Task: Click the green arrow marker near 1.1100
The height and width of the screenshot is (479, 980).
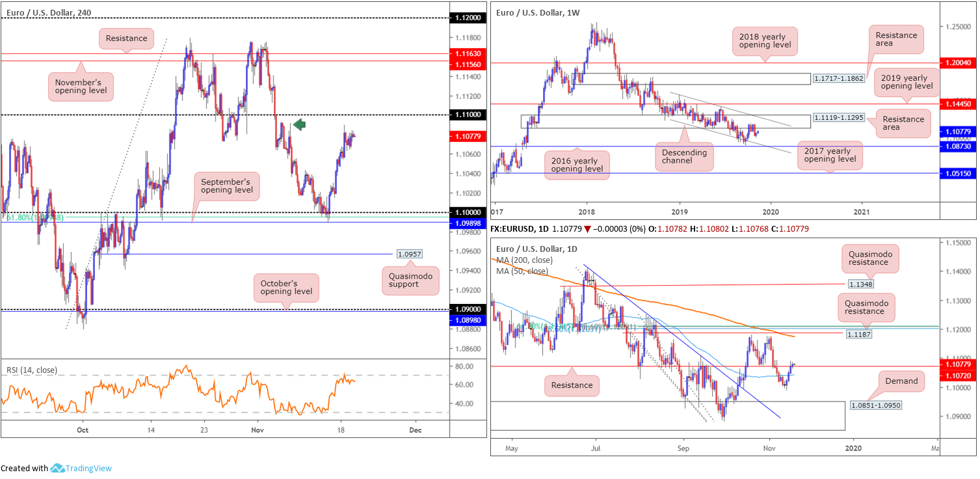Action: [x=298, y=124]
